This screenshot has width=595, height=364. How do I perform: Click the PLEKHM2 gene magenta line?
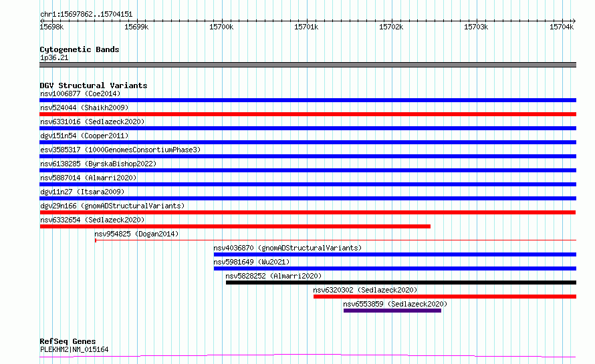tap(308, 356)
